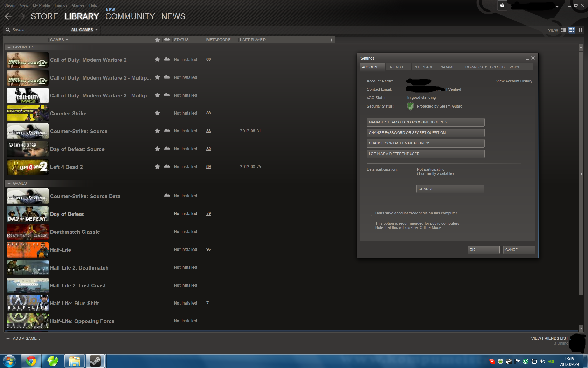Open Steam from the Windows taskbar
This screenshot has width=588, height=368.
pos(95,361)
